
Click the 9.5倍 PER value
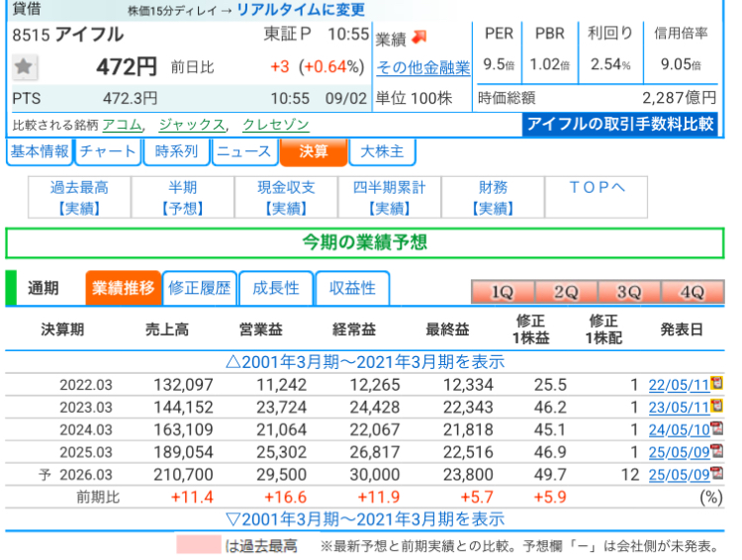click(x=499, y=64)
